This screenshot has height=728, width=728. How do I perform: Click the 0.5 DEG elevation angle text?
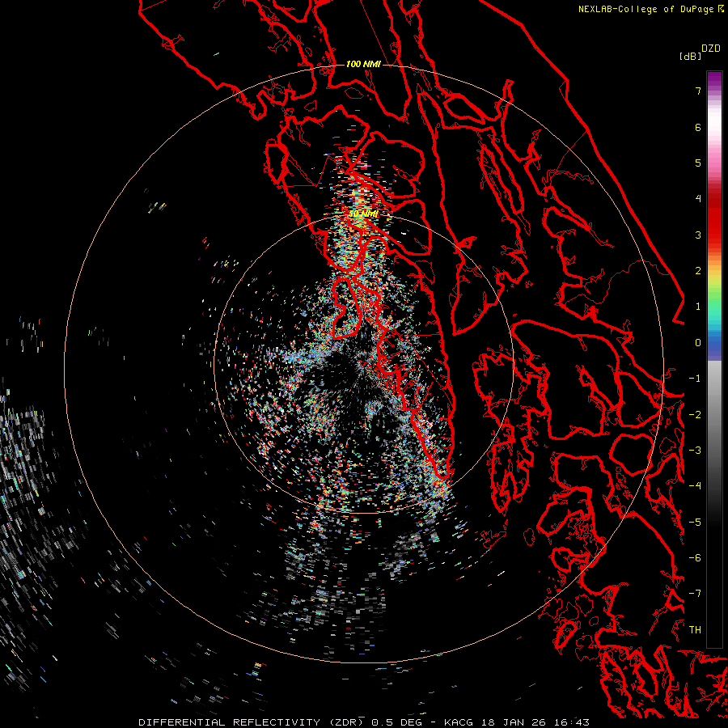pyautogui.click(x=396, y=722)
